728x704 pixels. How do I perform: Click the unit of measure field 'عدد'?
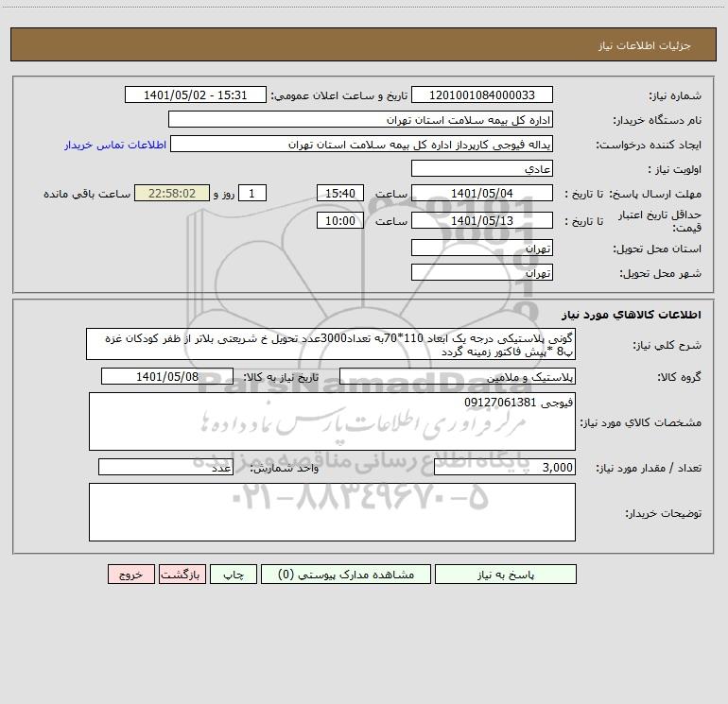pyautogui.click(x=165, y=468)
